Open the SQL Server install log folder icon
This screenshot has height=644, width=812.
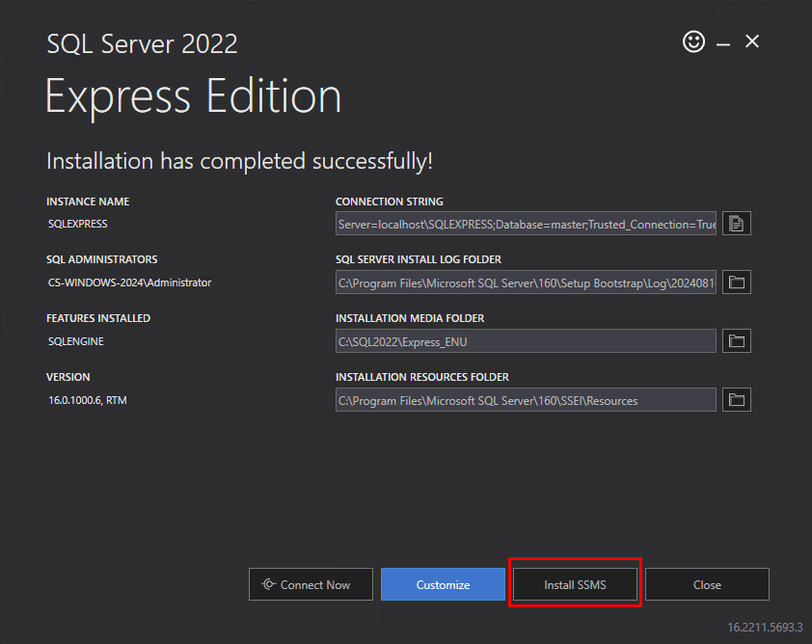pyautogui.click(x=736, y=282)
